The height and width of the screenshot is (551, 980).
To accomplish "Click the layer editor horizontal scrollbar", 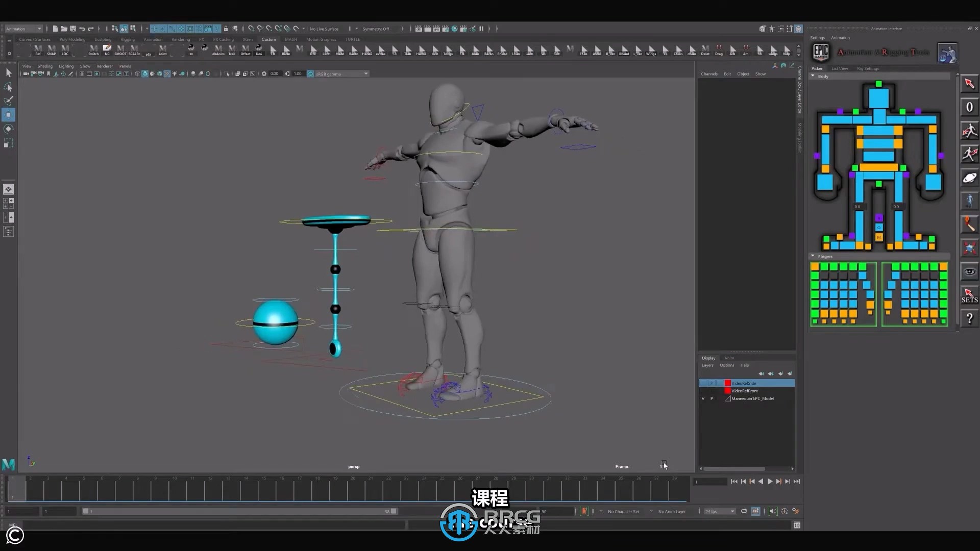I will pyautogui.click(x=734, y=469).
